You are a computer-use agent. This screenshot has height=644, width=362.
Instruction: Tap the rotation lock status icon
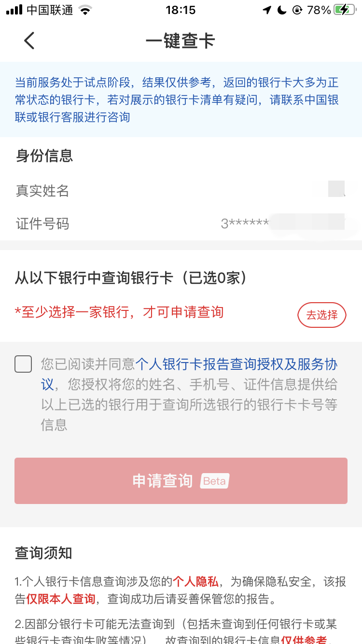pos(297,10)
